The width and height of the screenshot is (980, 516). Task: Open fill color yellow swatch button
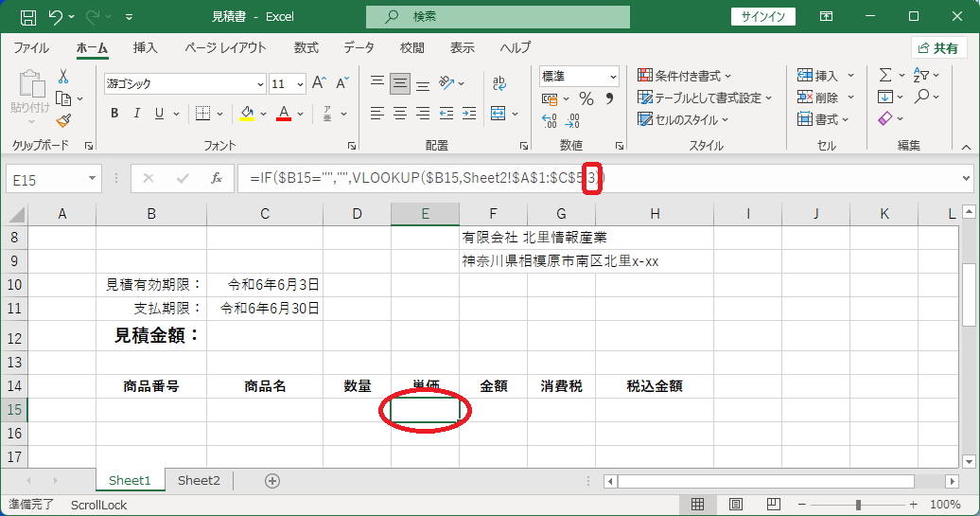pyautogui.click(x=247, y=114)
